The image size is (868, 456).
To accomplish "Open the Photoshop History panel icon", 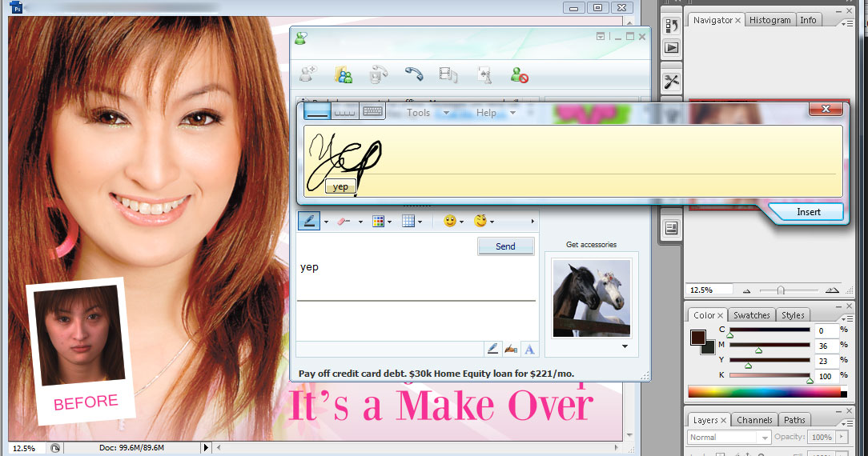I will pos(672,26).
